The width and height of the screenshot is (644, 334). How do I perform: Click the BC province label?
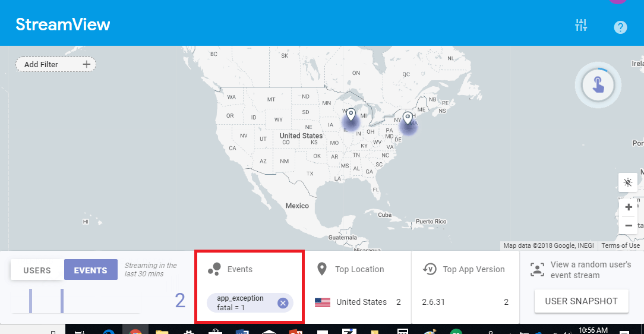pyautogui.click(x=213, y=54)
